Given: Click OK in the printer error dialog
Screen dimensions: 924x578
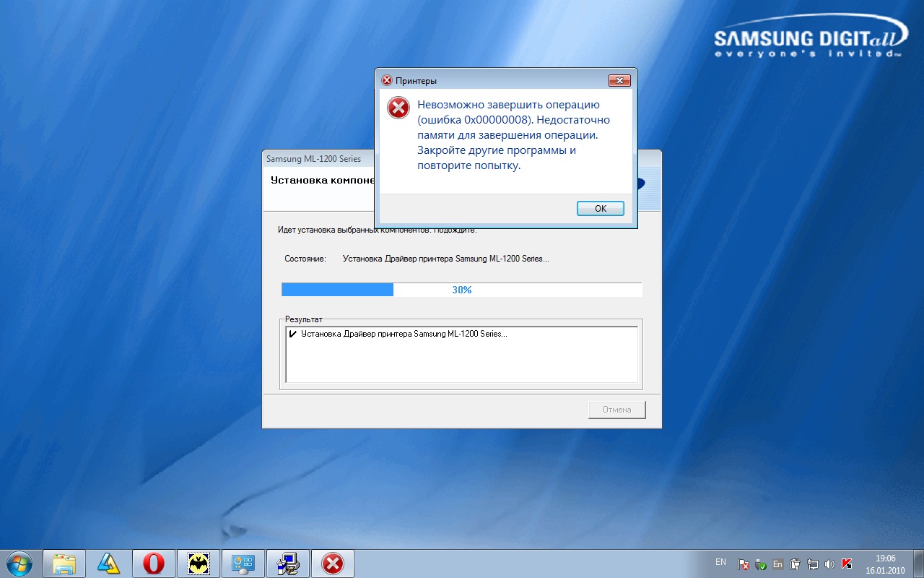Looking at the screenshot, I should pyautogui.click(x=600, y=208).
